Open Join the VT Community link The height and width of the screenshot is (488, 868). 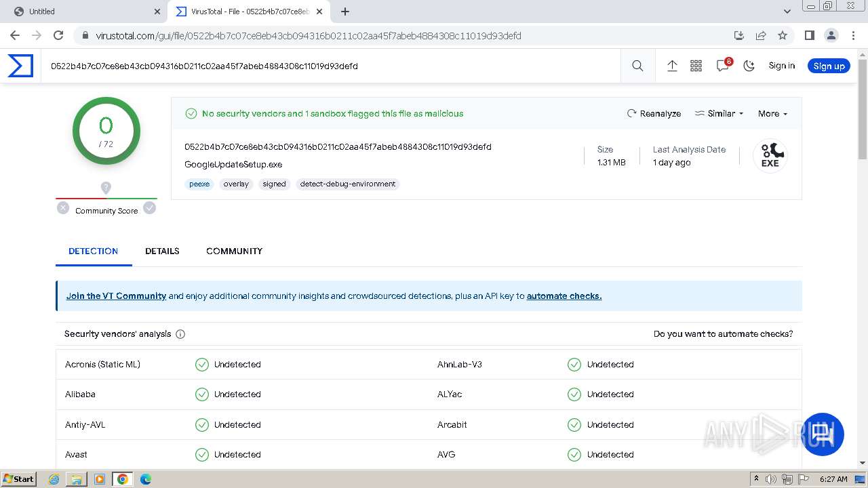click(116, 296)
